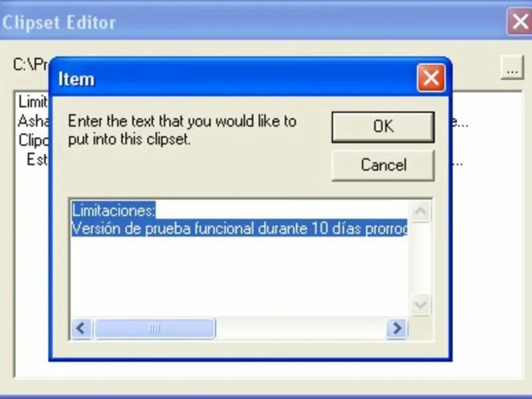Image resolution: width=532 pixels, height=399 pixels.
Task: Click the blank area of the text box
Action: 239,277
